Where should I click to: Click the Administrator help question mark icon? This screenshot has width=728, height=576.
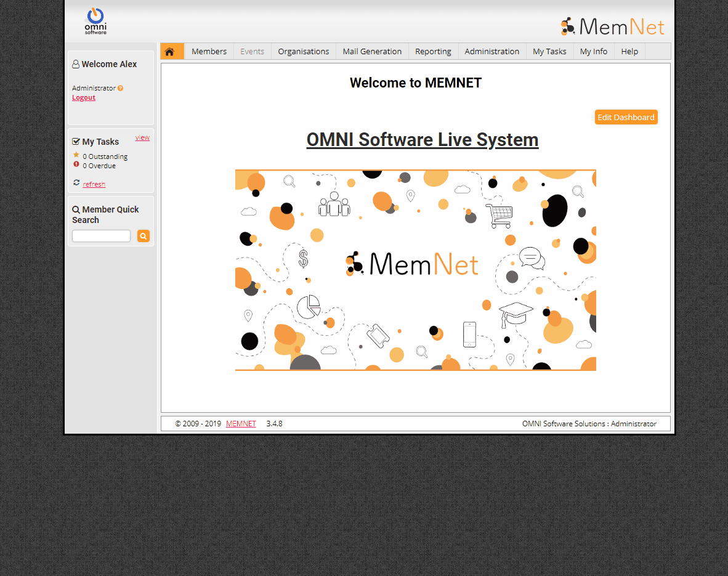tap(120, 88)
